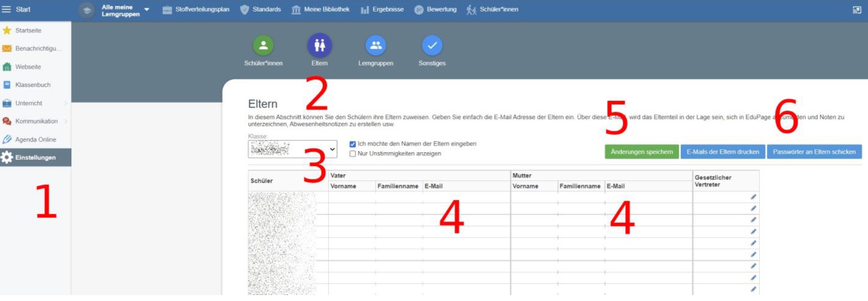Click Vater Vorname field in first row
This screenshot has height=301, width=868.
pos(352,197)
